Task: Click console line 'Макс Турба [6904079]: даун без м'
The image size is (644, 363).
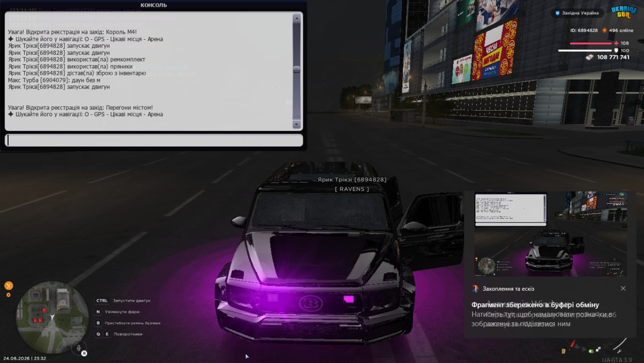Action: pyautogui.click(x=54, y=80)
